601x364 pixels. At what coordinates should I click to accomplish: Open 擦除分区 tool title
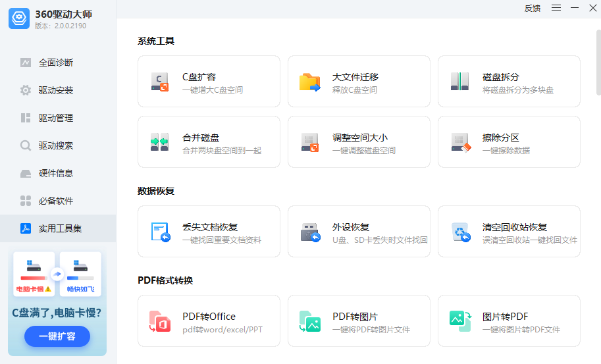click(x=500, y=138)
